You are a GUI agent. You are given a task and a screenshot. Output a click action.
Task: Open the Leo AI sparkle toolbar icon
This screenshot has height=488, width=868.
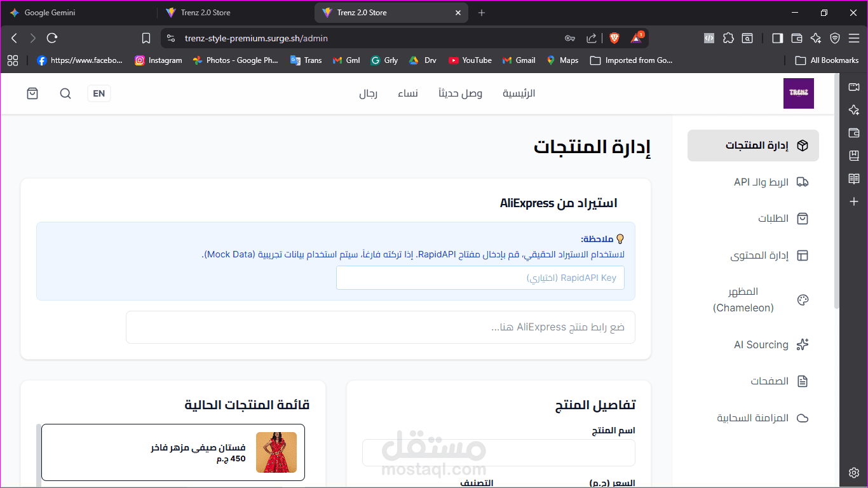tap(816, 38)
